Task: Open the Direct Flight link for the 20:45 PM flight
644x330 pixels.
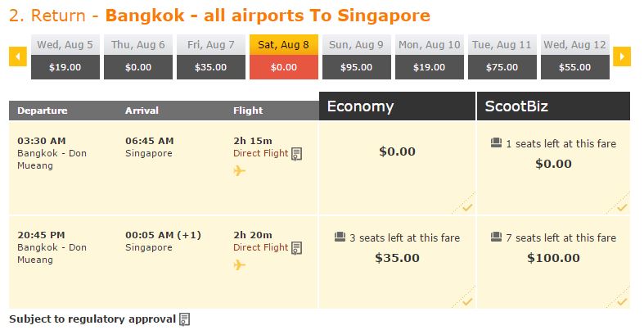Action: click(x=261, y=247)
